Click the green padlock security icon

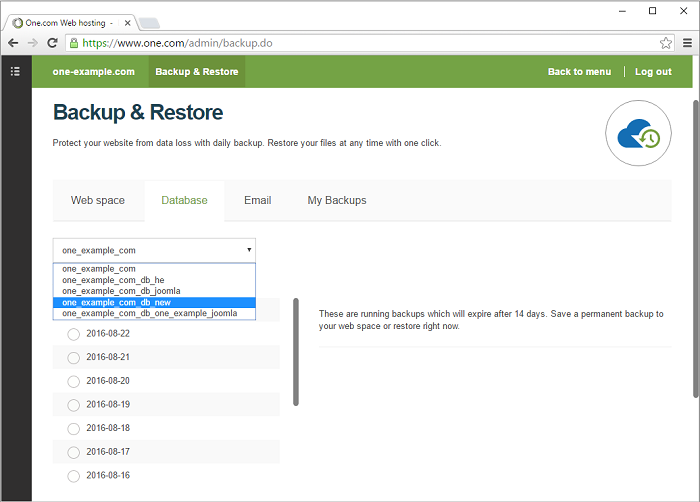74,43
